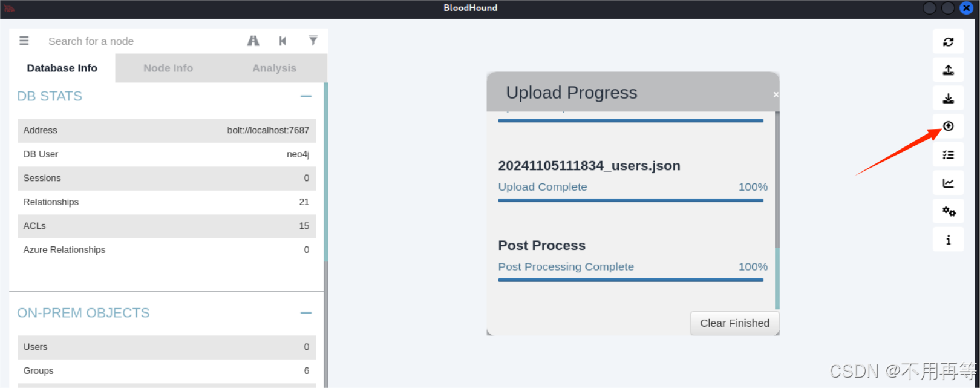
Task: Click the Azure Relationships row
Action: (166, 250)
